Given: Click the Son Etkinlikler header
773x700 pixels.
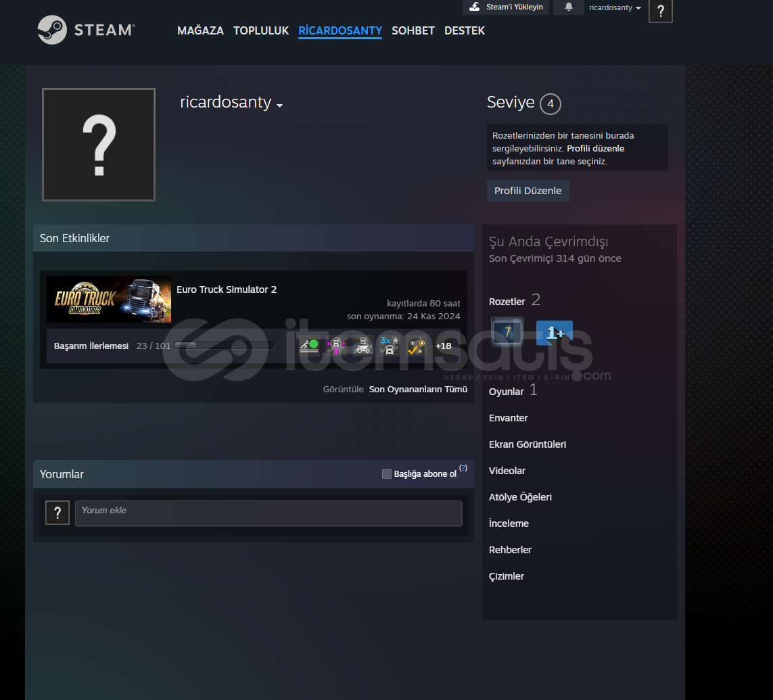Looking at the screenshot, I should pos(254,238).
